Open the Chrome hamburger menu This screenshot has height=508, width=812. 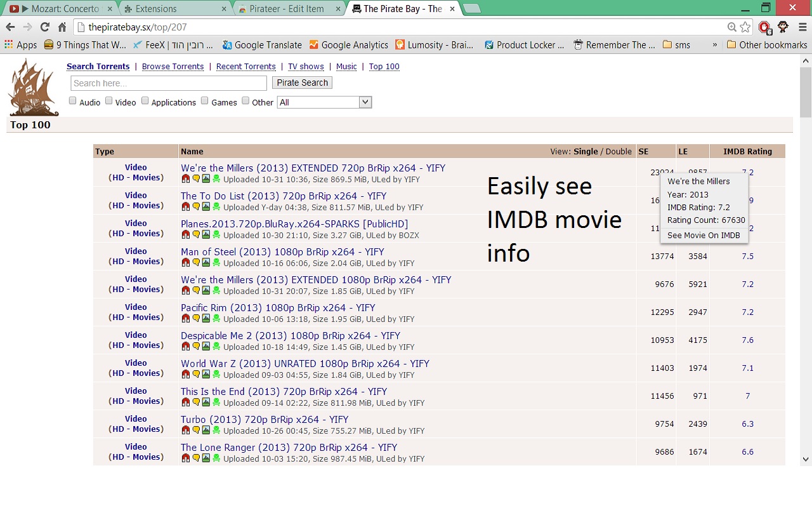pyautogui.click(x=802, y=27)
